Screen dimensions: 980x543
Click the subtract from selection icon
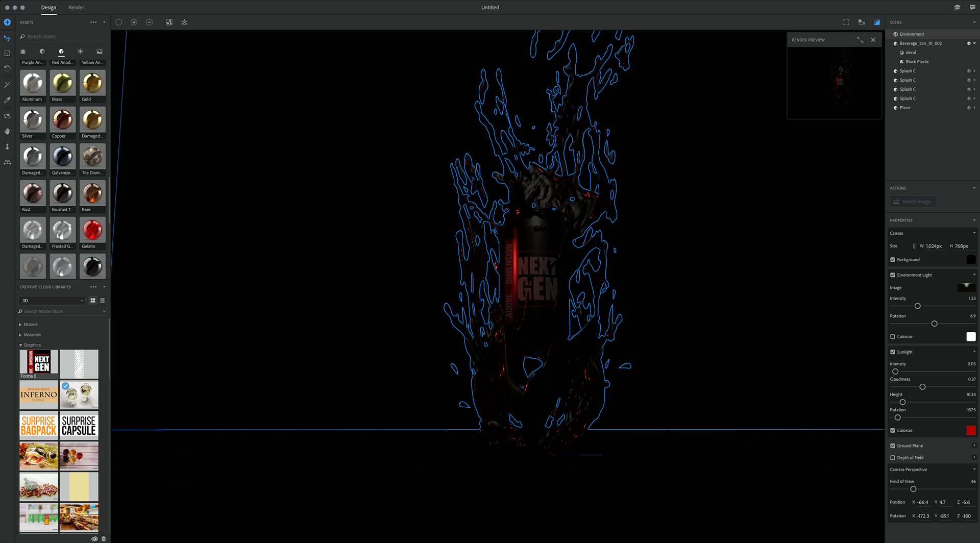[149, 22]
